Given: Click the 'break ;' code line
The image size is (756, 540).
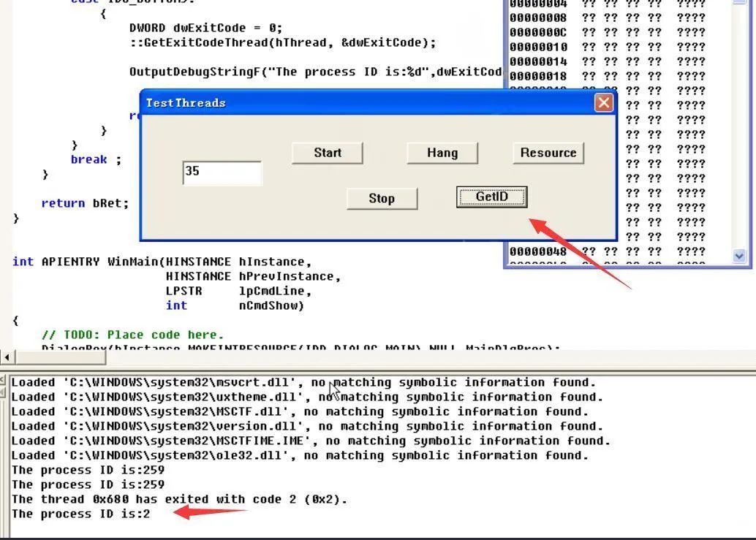Looking at the screenshot, I should [x=96, y=159].
